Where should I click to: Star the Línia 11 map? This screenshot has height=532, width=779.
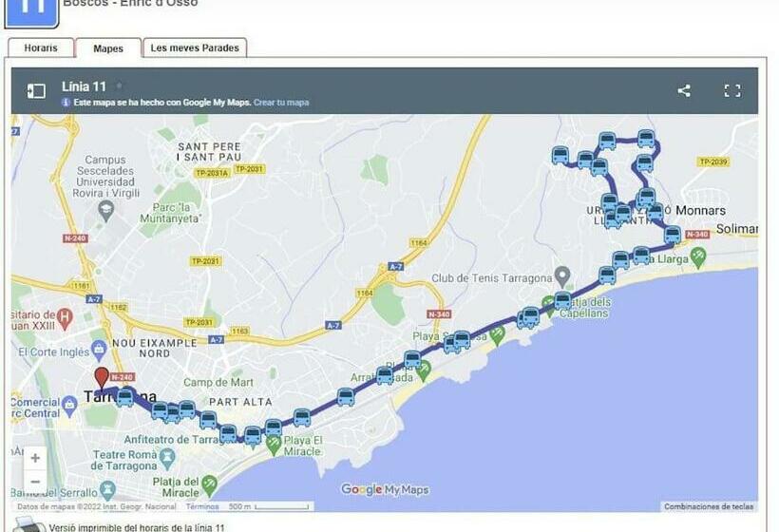(120, 85)
